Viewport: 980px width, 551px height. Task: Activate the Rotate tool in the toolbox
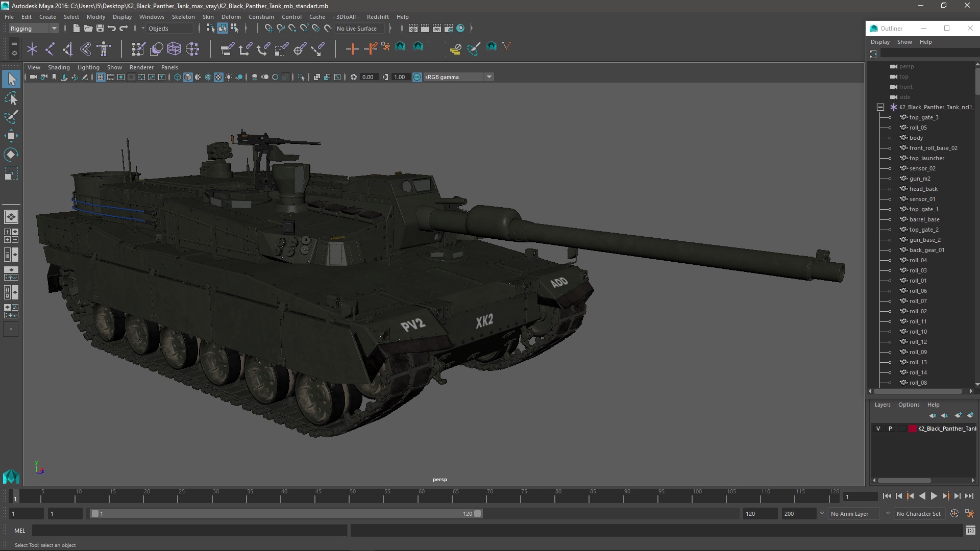click(x=11, y=155)
